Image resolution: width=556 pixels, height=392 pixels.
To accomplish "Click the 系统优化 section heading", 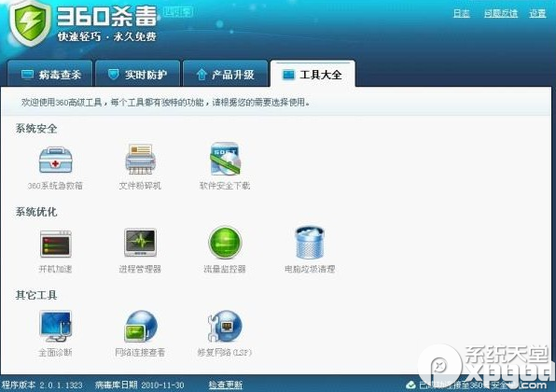I will coord(36,212).
